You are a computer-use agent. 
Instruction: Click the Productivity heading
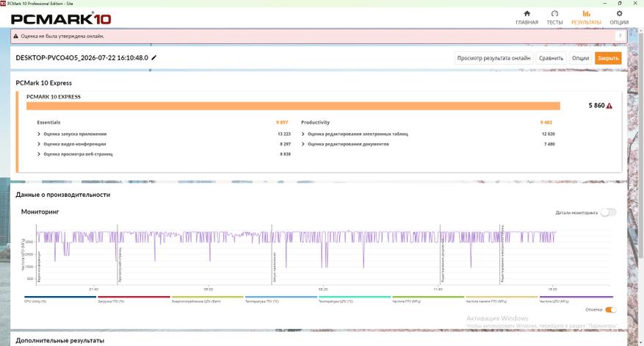(x=316, y=123)
